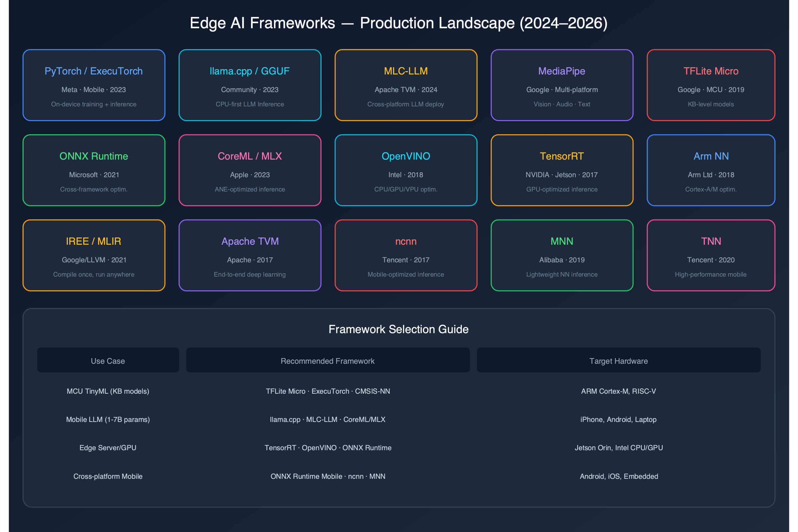Select the 'Intel · 2018' subtitle
Screen dimensions: 798x532
click(406, 175)
